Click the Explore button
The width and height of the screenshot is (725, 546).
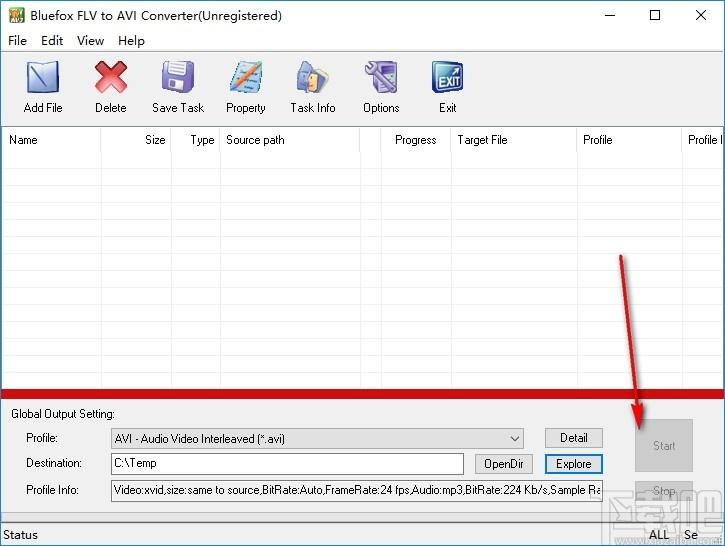coord(574,464)
